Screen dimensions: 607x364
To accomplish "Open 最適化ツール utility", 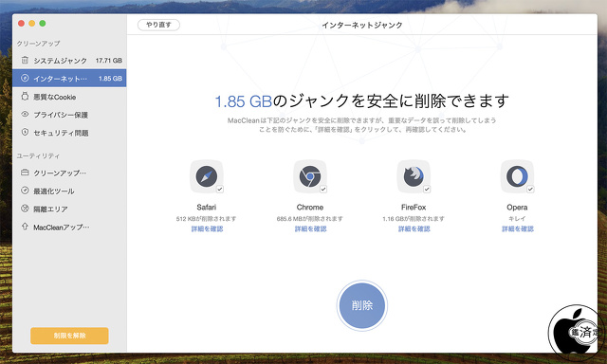I will coord(69,191).
